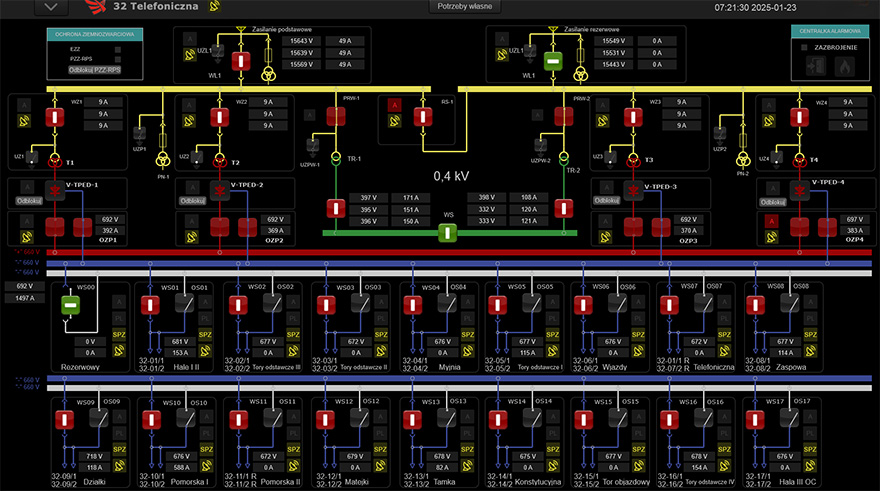Click the UZ1 earthing switch icon

click(32, 157)
